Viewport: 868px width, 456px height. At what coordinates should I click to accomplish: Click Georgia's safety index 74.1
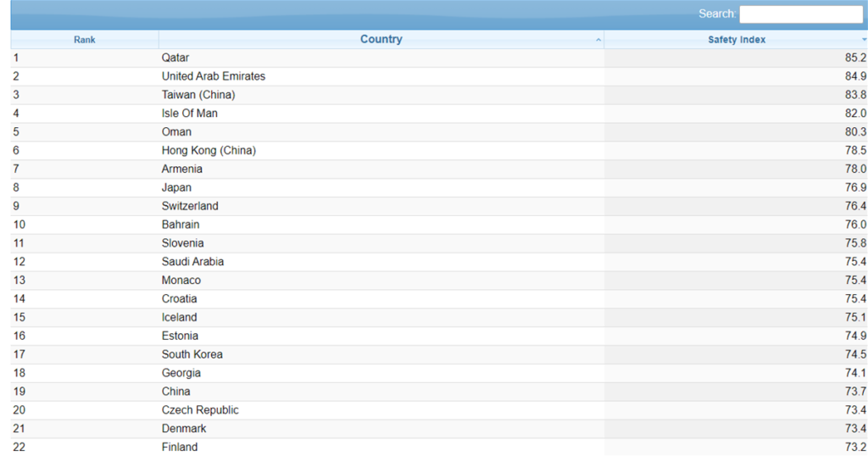tap(855, 373)
